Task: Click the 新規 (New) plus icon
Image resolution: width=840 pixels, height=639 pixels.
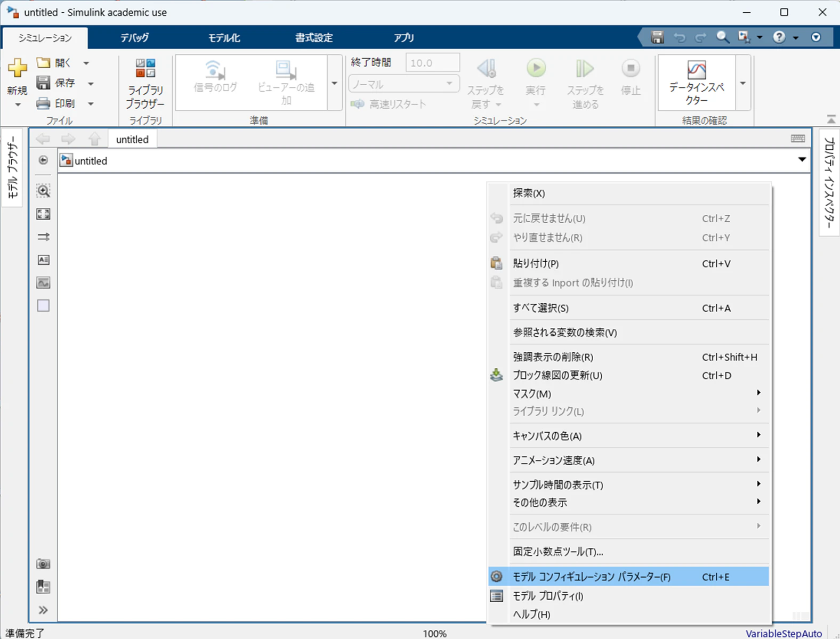Action: pos(17,68)
